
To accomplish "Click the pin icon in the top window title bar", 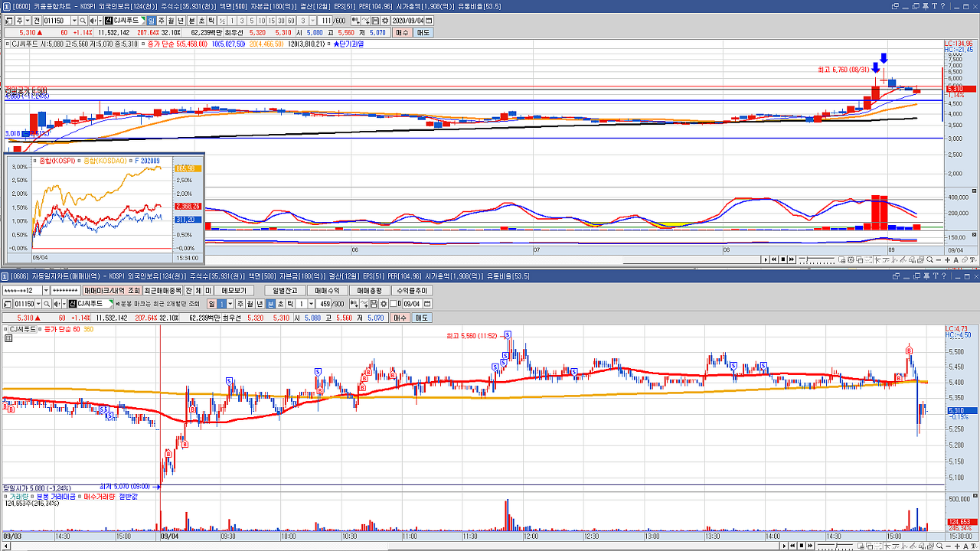I will point(926,7).
